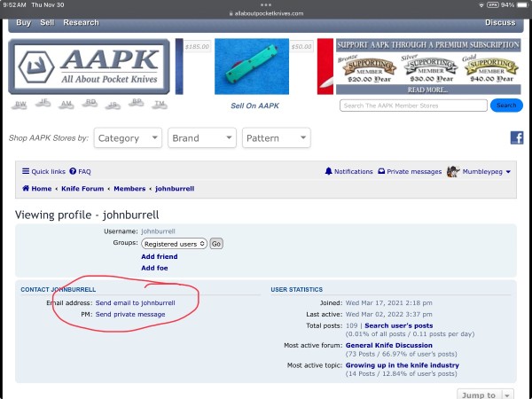Click the FAQ question mark icon

[x=73, y=171]
